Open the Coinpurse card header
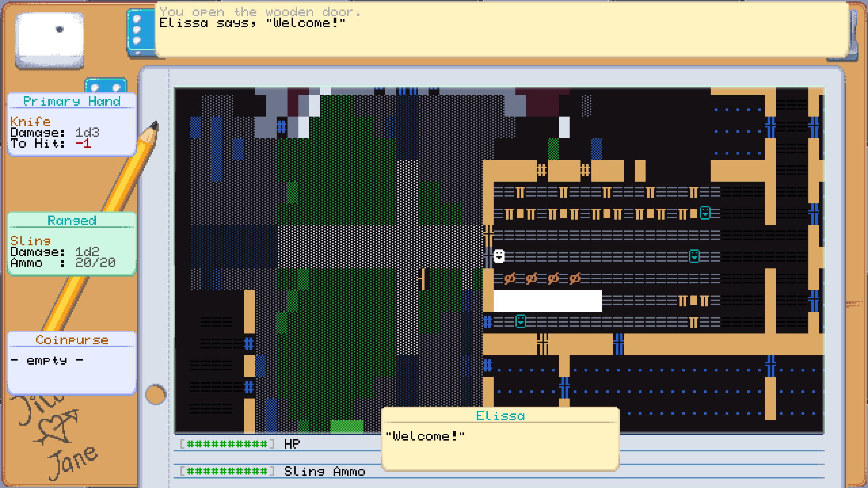This screenshot has width=868, height=488. pos(72,340)
